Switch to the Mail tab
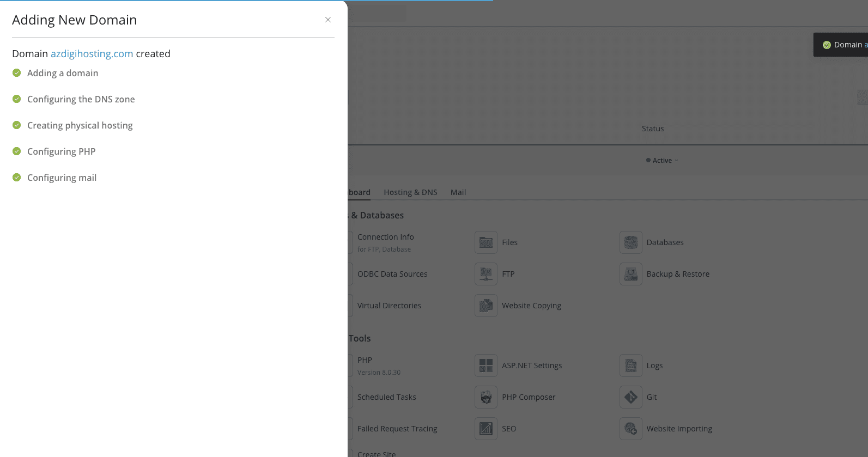This screenshot has width=868, height=457. click(458, 192)
